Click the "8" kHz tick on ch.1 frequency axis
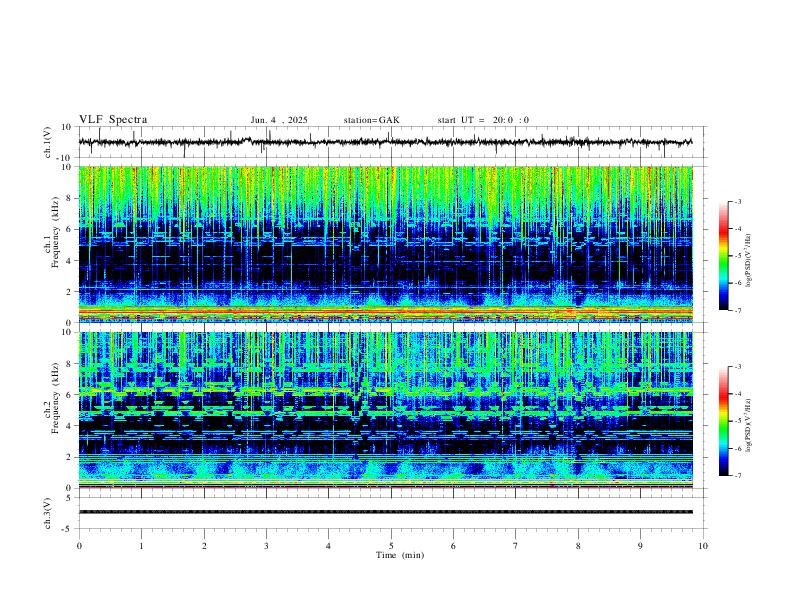The width and height of the screenshot is (792, 612). [x=70, y=198]
